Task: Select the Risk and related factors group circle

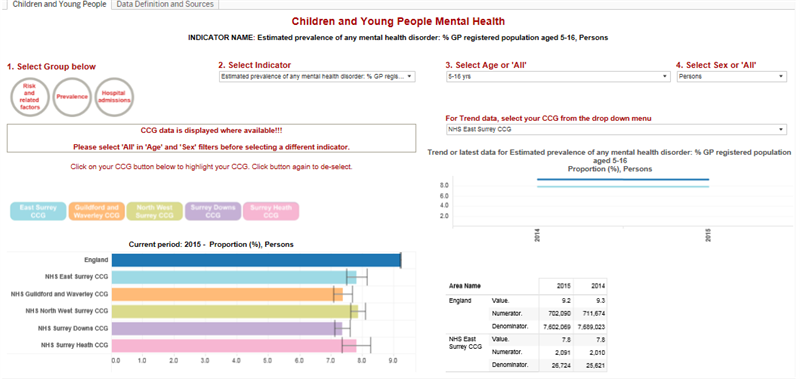Action: [31, 97]
